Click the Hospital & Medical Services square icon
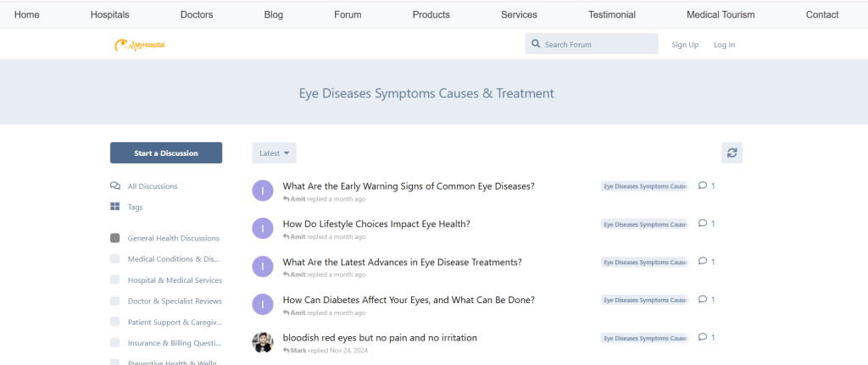 pos(115,279)
